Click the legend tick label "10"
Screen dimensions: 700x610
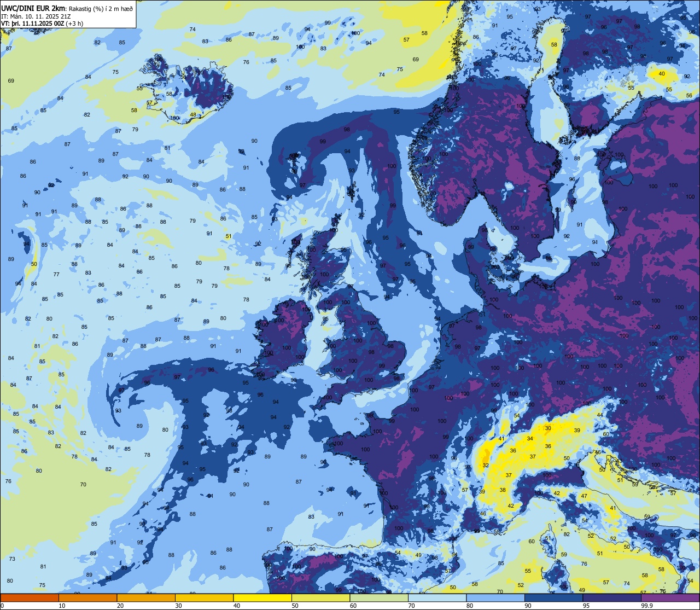62,606
